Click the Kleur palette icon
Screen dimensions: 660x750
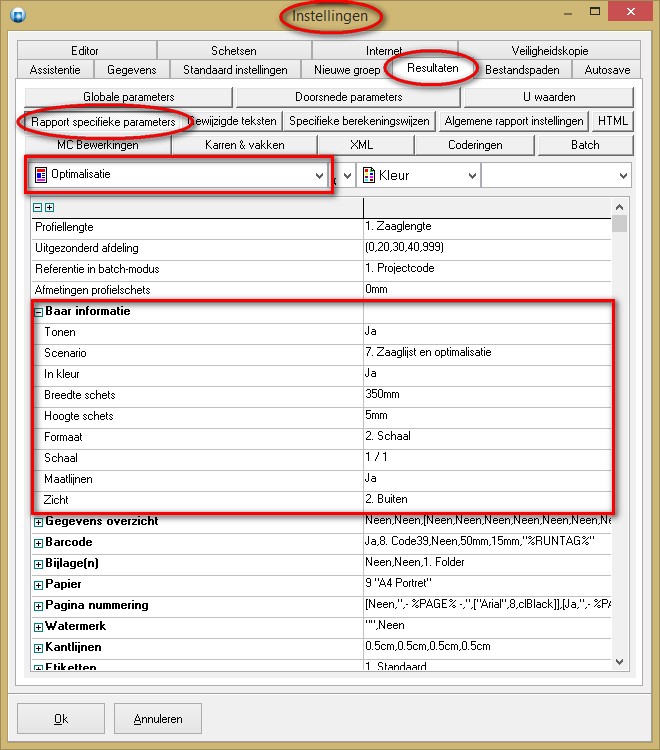369,175
